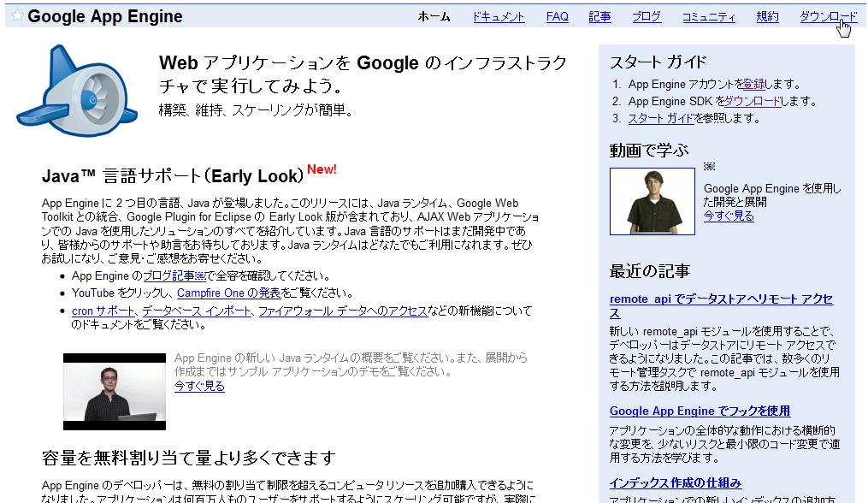Click the SDK ダウンロード link in start guide

pos(753,102)
